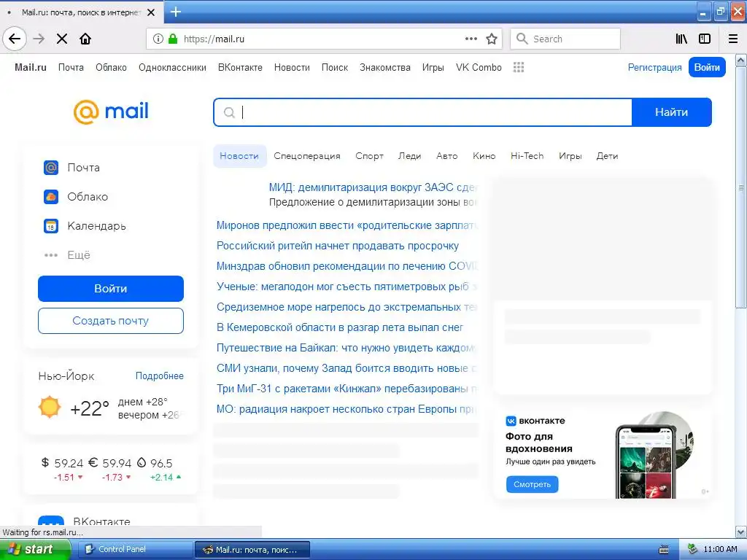Switch to the Hi-Tech tab

coord(527,156)
